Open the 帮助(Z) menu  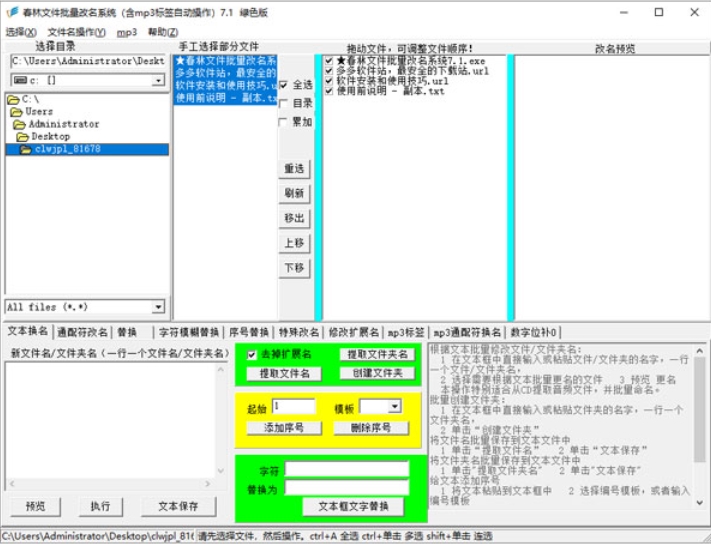pyautogui.click(x=163, y=32)
